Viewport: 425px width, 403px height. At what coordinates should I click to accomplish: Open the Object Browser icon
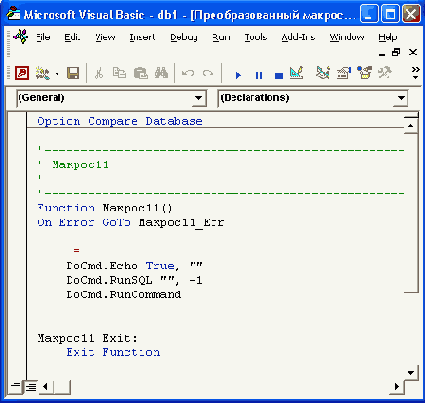pos(364,73)
